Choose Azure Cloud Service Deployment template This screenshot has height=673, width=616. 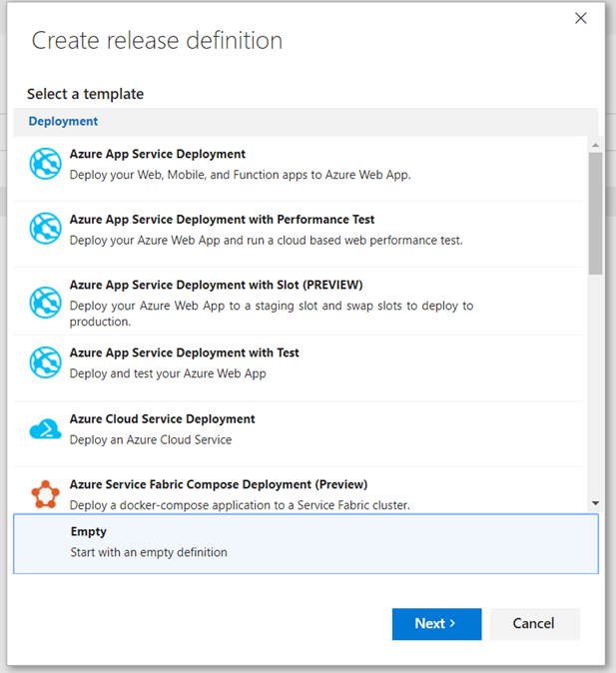pos(162,419)
